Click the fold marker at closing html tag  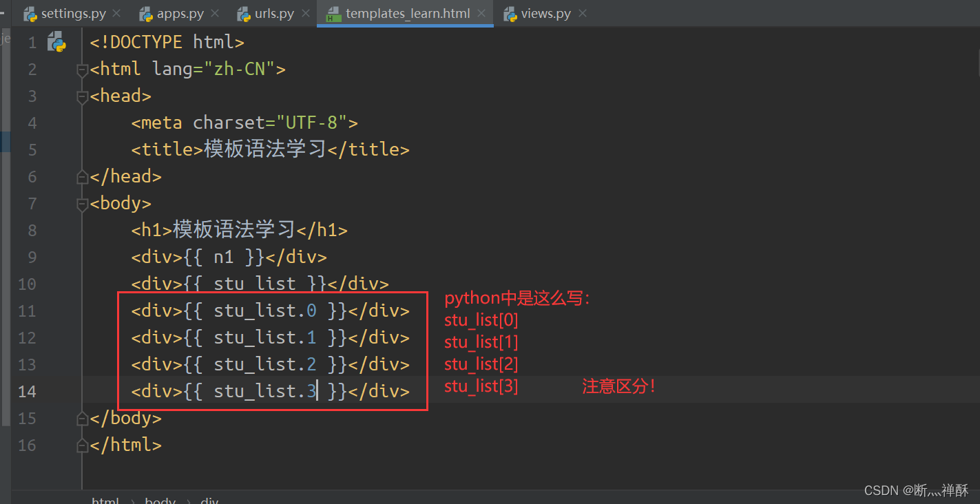83,445
